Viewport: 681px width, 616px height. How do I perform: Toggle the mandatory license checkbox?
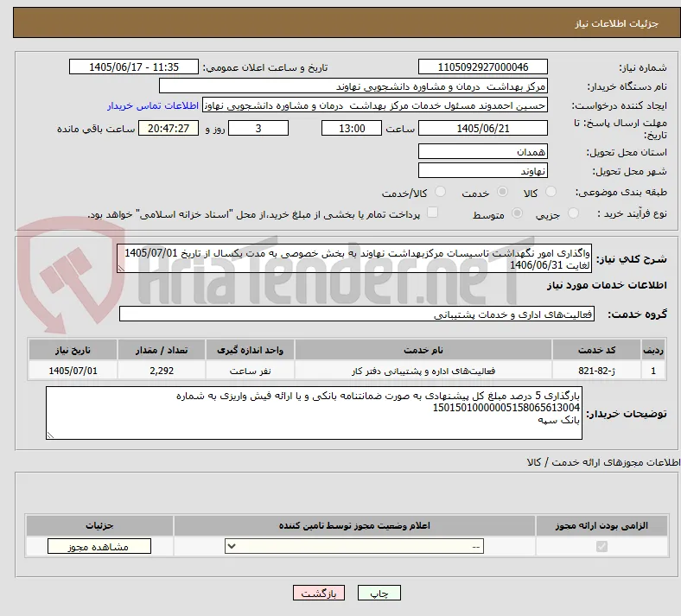[601, 546]
